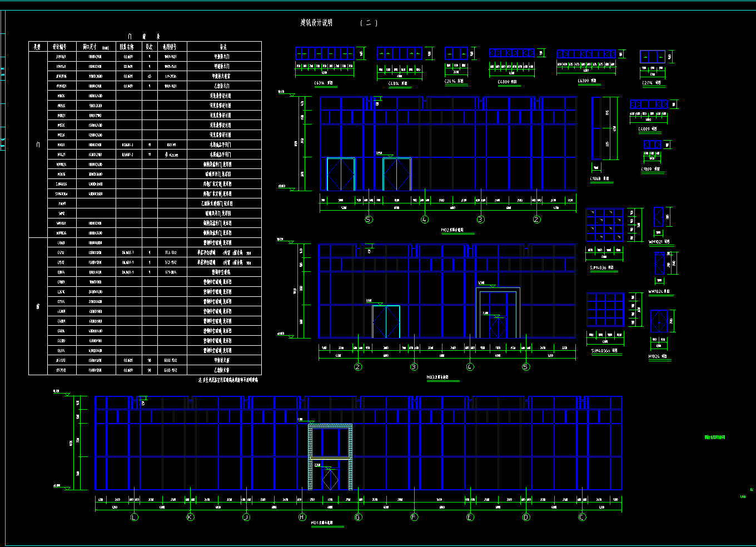Click the C2414 window detail drawing
Screen dimensions: 756x547
(456, 53)
